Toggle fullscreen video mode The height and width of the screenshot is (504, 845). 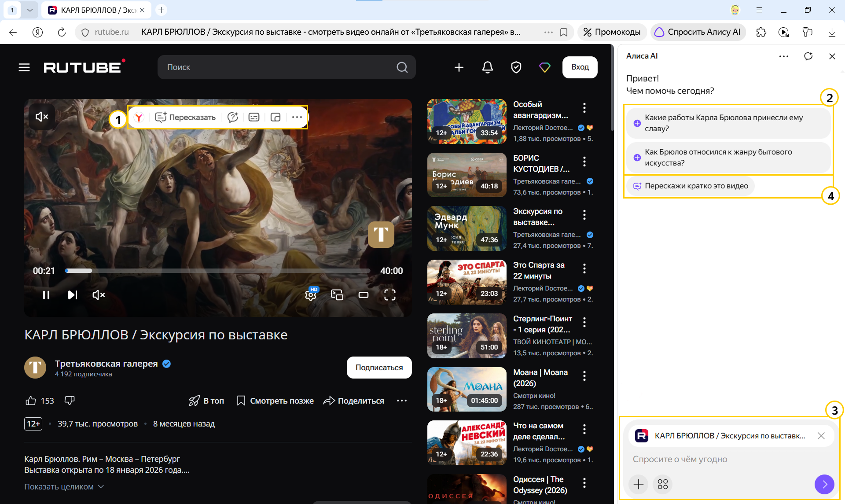[x=390, y=294]
